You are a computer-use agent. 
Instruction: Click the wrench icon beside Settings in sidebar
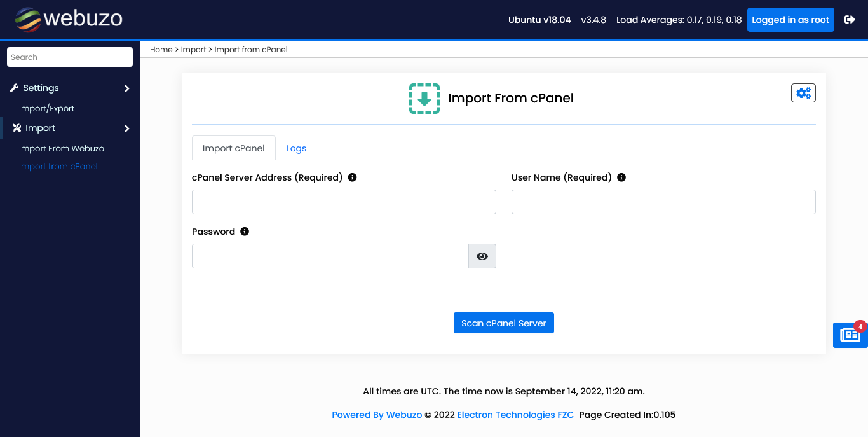pos(15,87)
